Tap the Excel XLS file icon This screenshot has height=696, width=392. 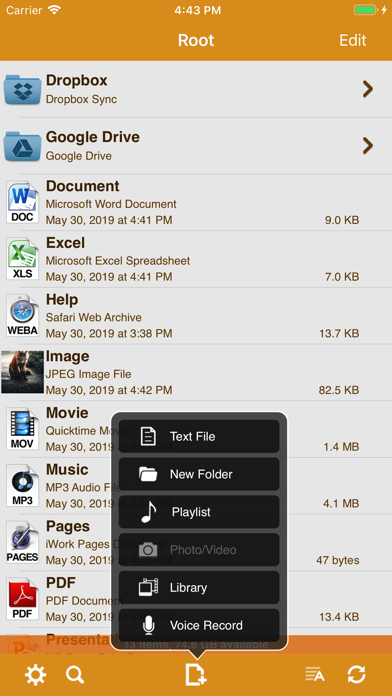(x=23, y=259)
